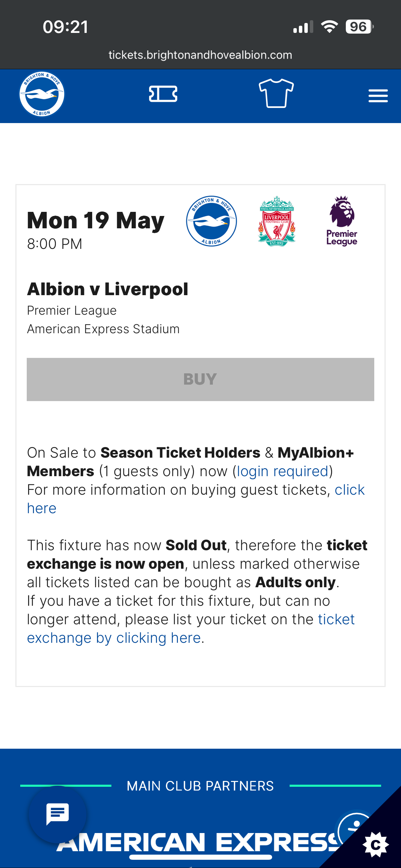Open the live chat bubble
The image size is (401, 868).
[58, 814]
